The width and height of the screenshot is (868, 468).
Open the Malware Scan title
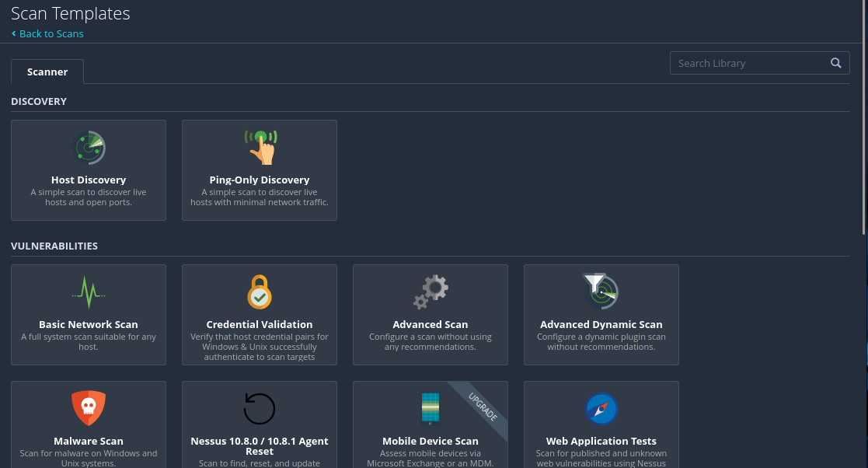click(89, 442)
